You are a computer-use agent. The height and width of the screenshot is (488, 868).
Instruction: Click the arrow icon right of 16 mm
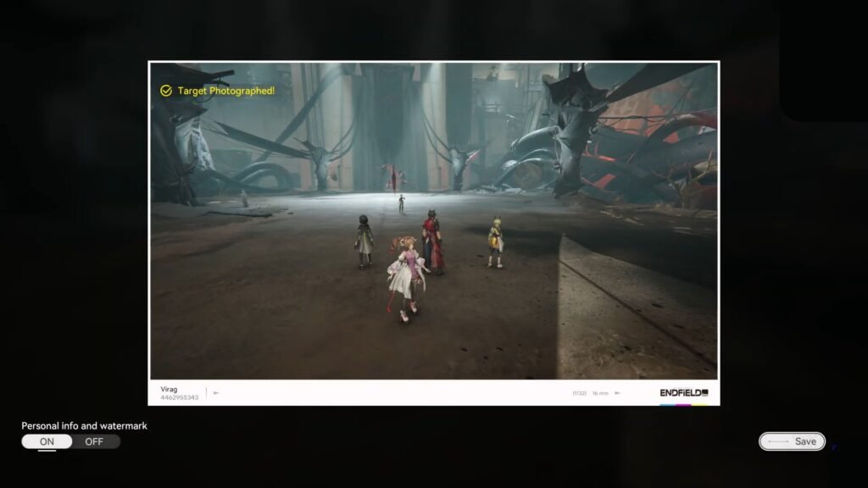pos(617,393)
